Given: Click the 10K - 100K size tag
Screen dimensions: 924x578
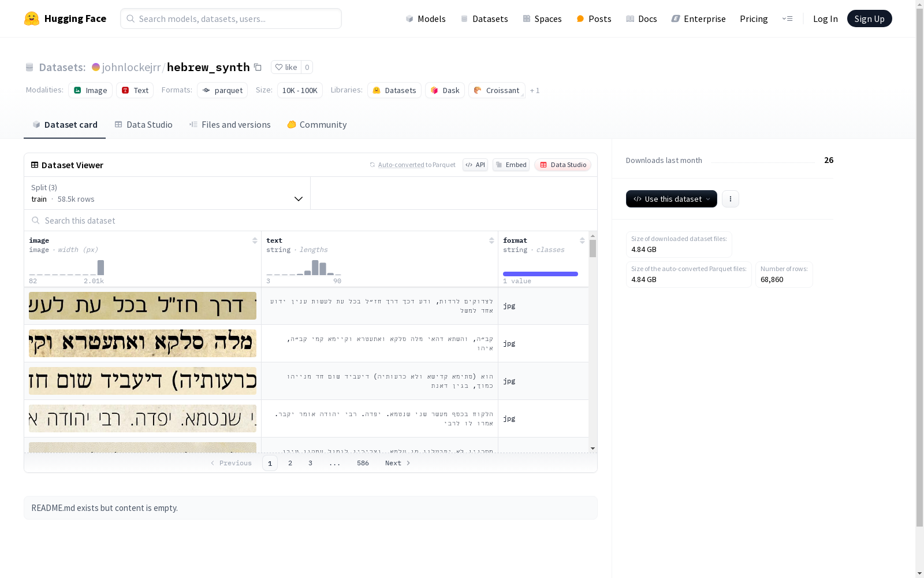Looking at the screenshot, I should coord(300,90).
